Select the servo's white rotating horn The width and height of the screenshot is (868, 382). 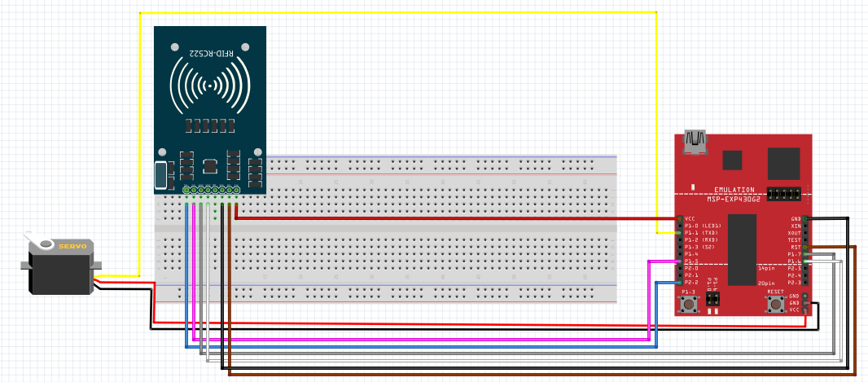(x=39, y=240)
